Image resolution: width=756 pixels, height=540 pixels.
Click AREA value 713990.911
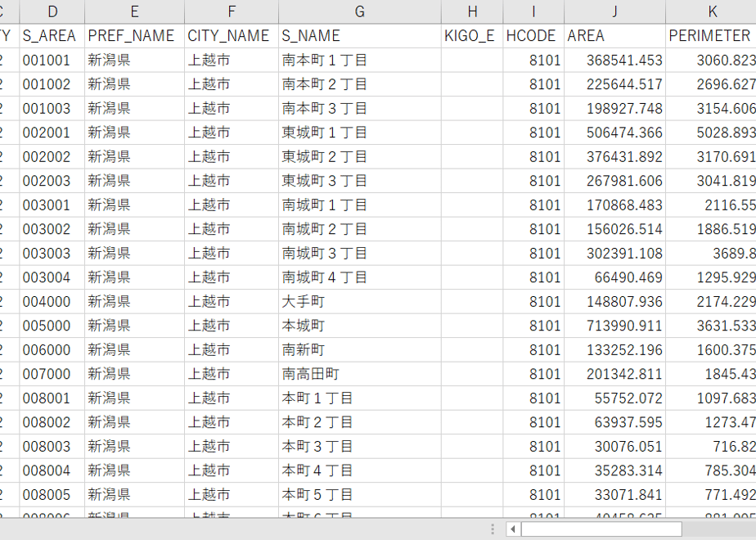tap(614, 326)
